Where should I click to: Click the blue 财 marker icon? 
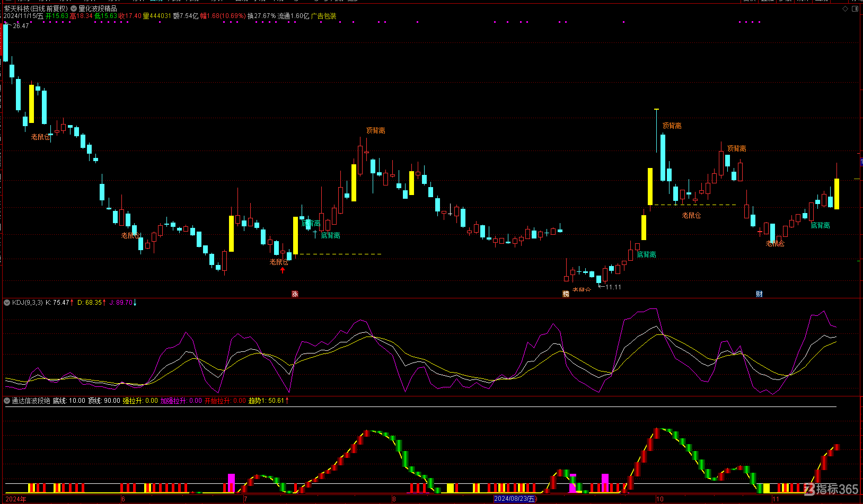(x=759, y=294)
